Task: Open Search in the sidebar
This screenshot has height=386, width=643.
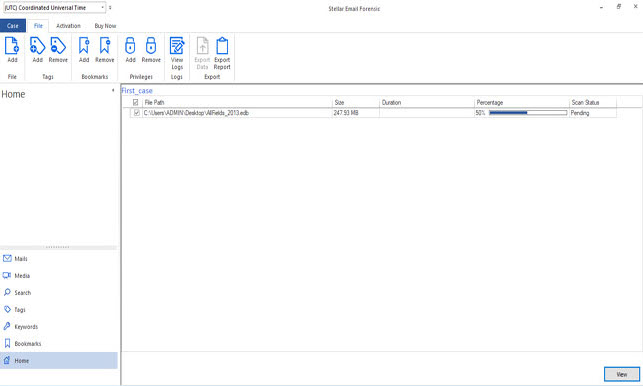Action: pos(59,292)
